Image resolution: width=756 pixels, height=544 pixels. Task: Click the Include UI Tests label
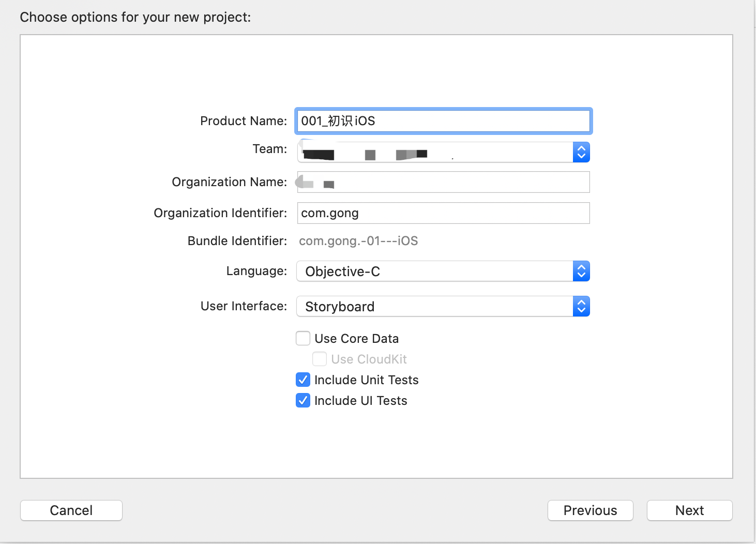click(x=360, y=401)
